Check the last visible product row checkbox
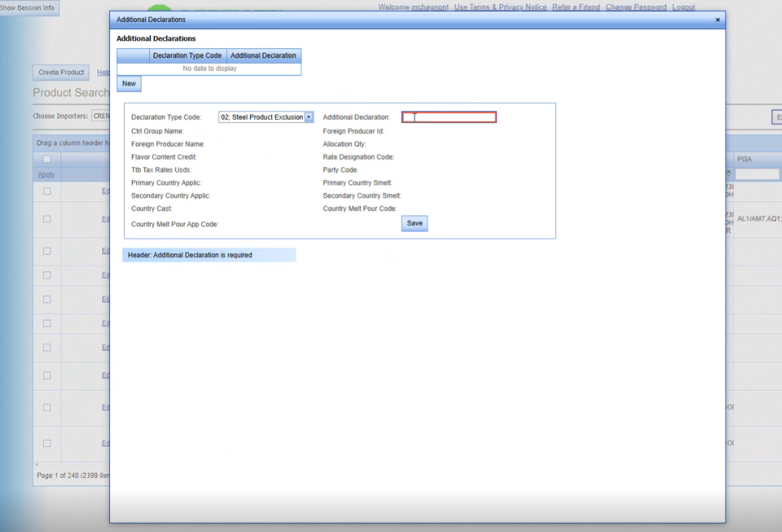 [x=47, y=443]
